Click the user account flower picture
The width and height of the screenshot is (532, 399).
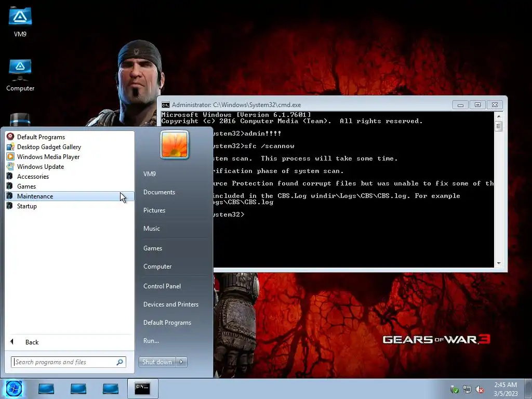pos(175,144)
